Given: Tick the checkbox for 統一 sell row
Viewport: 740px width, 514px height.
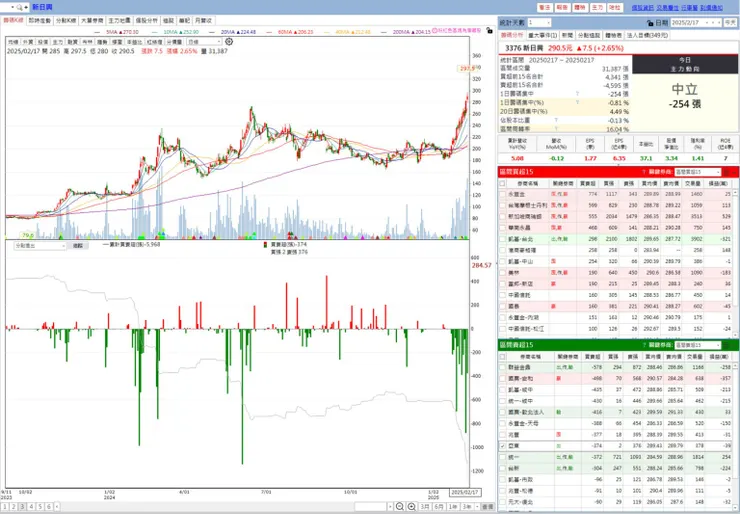Looking at the screenshot, I should 503,457.
